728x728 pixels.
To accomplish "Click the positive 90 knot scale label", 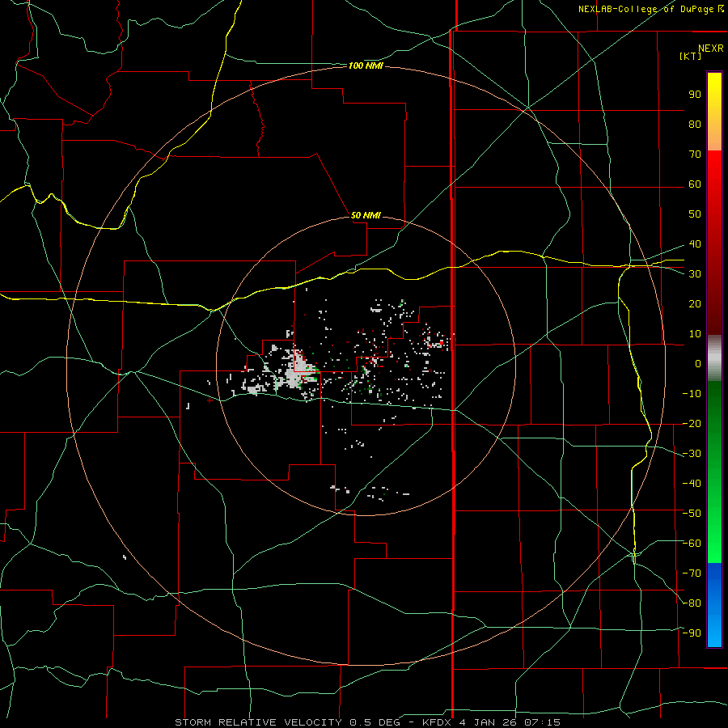I will 695,95.
